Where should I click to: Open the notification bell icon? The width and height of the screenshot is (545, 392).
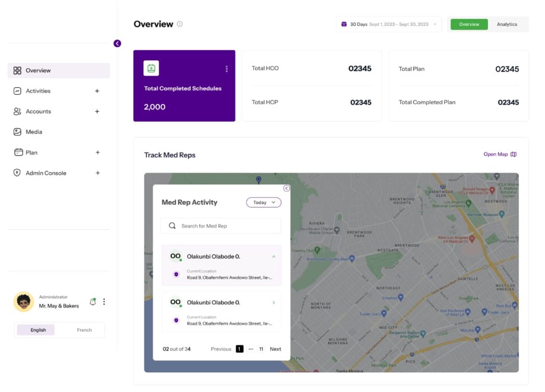pos(93,301)
